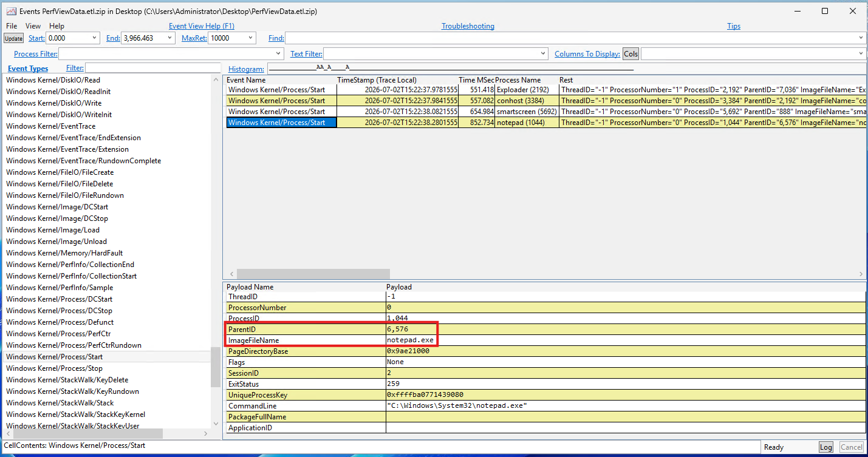
Task: Select Windows Kernel/Process/Defunct event type
Action: click(60, 322)
